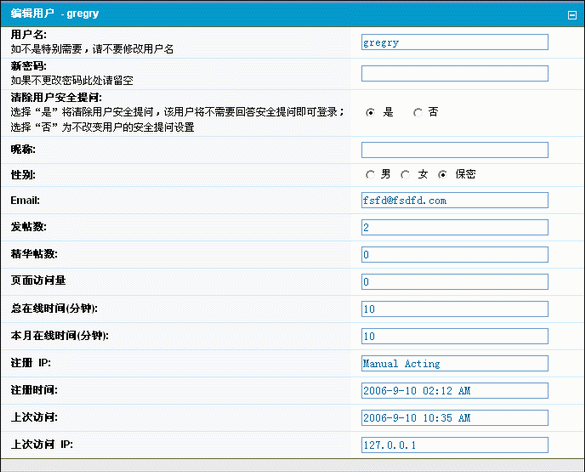
Task: Focus the 精华帖数 field
Action: coord(455,254)
